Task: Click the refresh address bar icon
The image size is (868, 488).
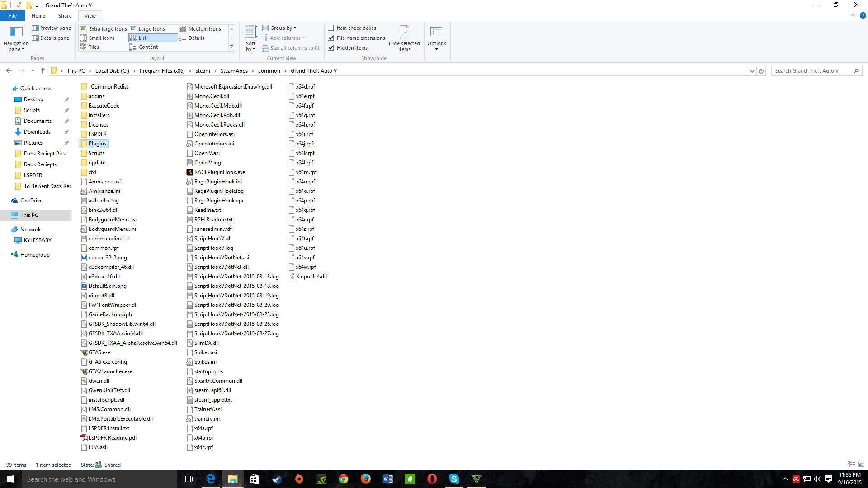Action: [x=761, y=71]
